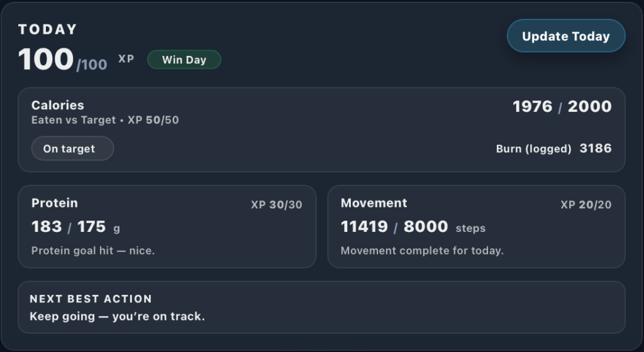Screen dimensions: 644x352
Task: Click the XP 20/20 movement label
Action: click(586, 205)
